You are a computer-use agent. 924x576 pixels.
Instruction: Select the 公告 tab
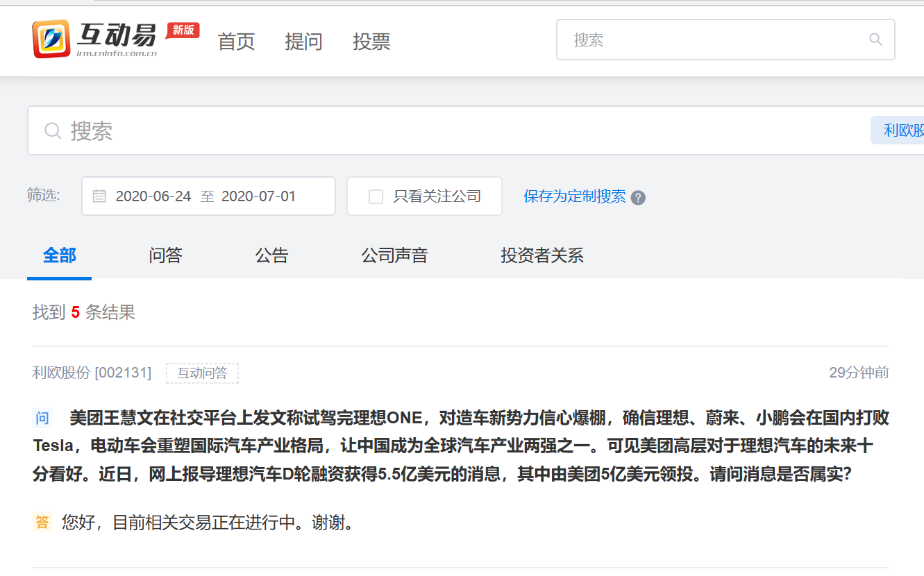pyautogui.click(x=271, y=255)
